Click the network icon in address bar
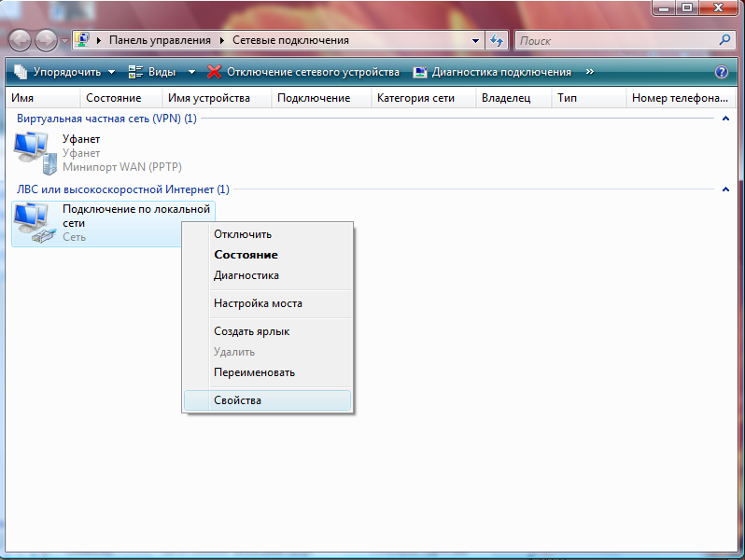 click(82, 40)
